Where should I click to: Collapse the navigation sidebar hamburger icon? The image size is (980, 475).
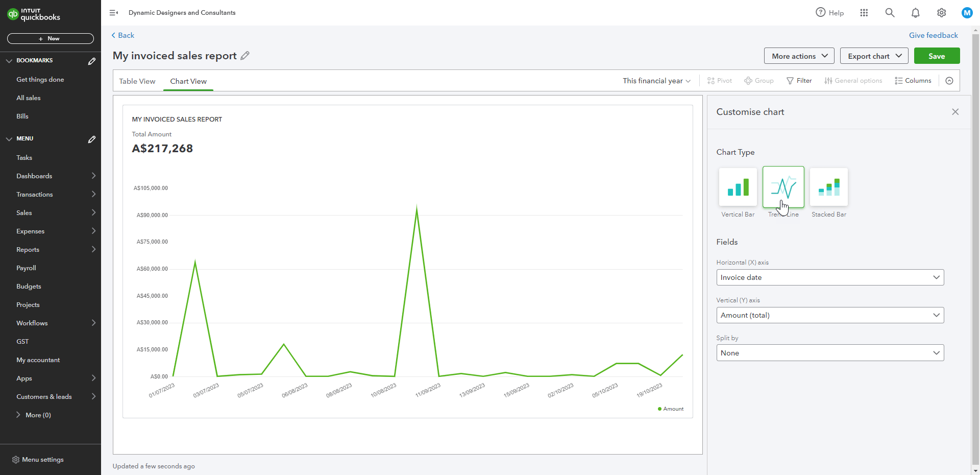point(114,13)
